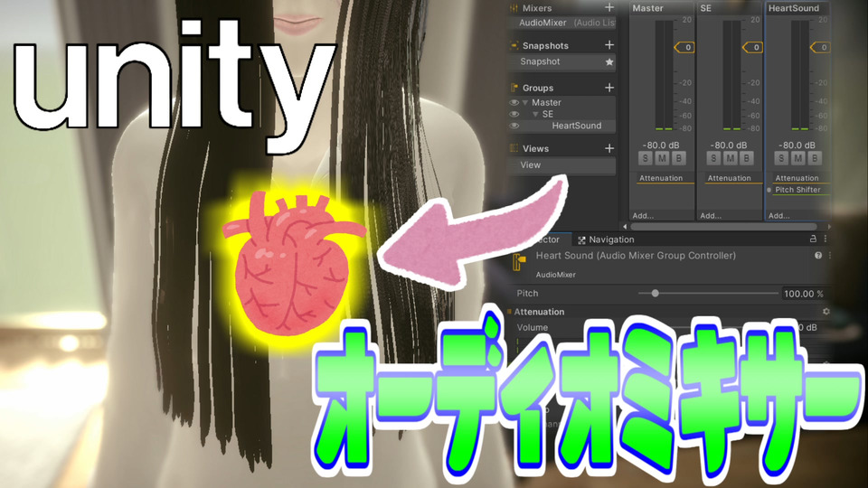This screenshot has height=488, width=868.
Task: Add a new mixer with Mixers plus
Action: point(609,7)
